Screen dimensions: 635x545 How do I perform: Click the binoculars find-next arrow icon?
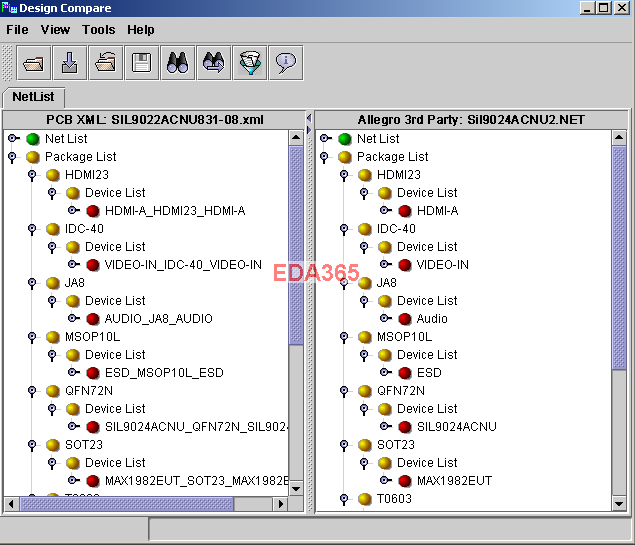click(x=213, y=63)
